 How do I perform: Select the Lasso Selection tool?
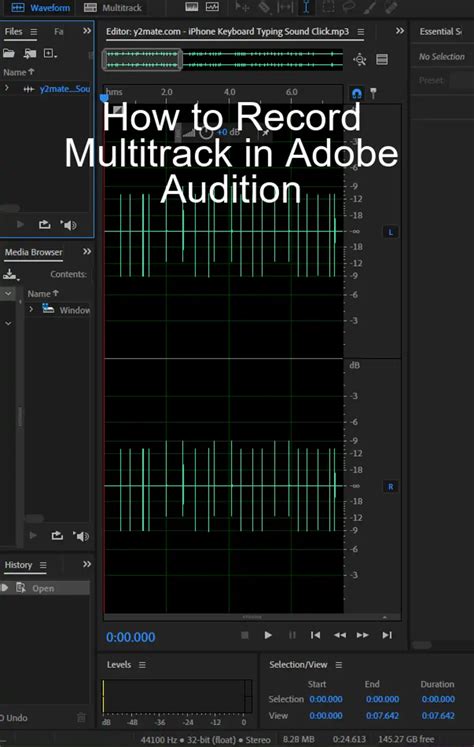pos(349,7)
